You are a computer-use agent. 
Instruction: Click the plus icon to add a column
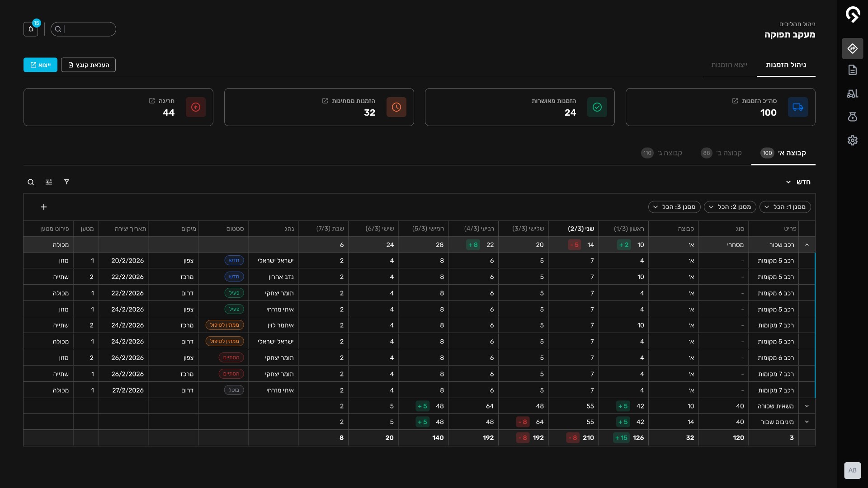point(44,207)
